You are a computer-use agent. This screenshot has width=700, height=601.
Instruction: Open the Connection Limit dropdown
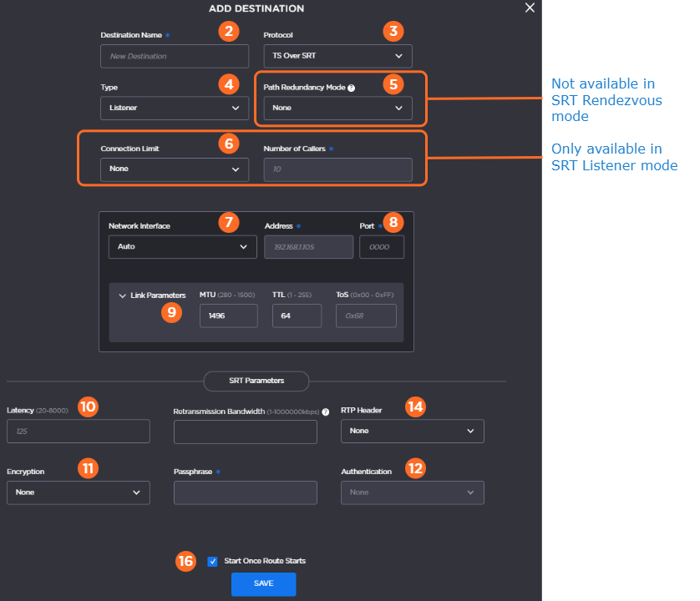[175, 169]
